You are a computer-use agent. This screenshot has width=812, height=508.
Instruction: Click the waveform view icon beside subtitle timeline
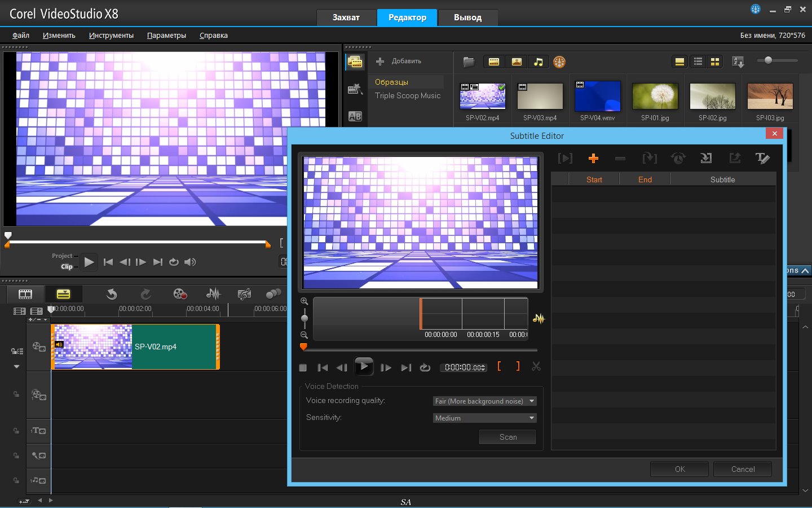(x=539, y=319)
